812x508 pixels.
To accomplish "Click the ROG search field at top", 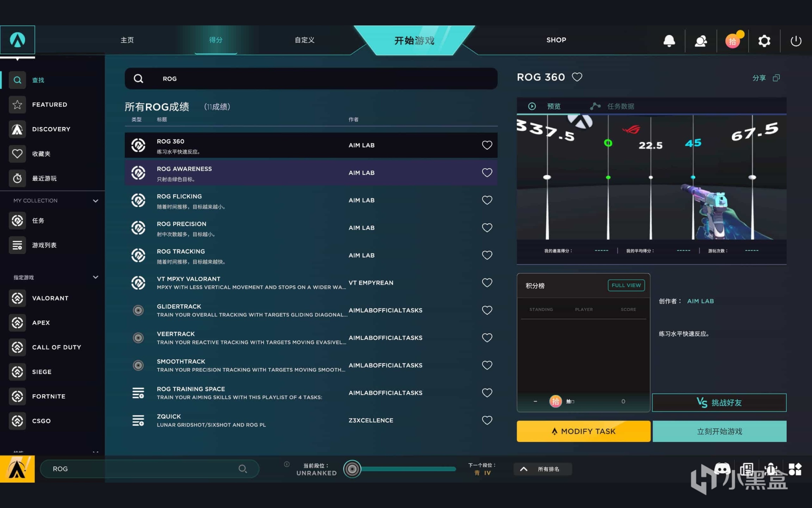I will (x=311, y=79).
